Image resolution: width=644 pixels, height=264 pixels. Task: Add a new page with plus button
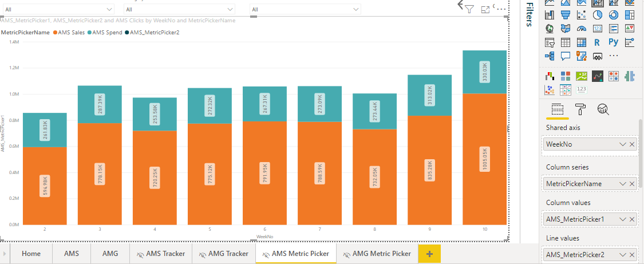pos(429,254)
